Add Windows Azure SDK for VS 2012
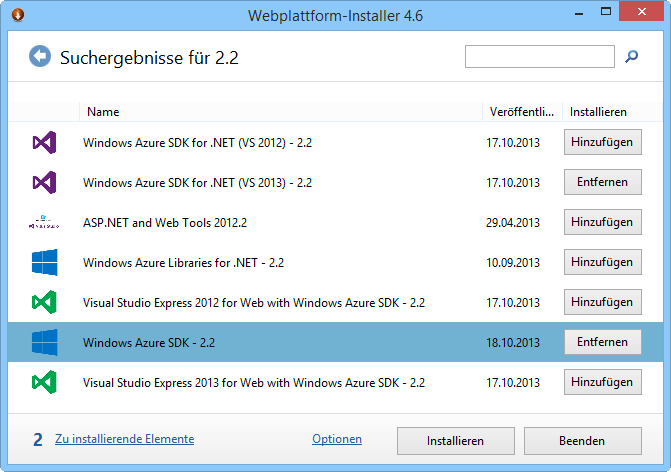The height and width of the screenshot is (472, 671). [602, 143]
